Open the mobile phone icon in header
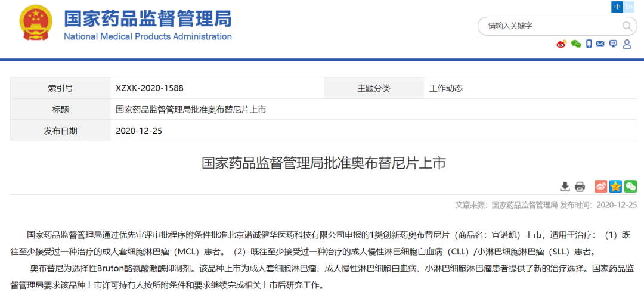644x298 pixels. [x=589, y=44]
